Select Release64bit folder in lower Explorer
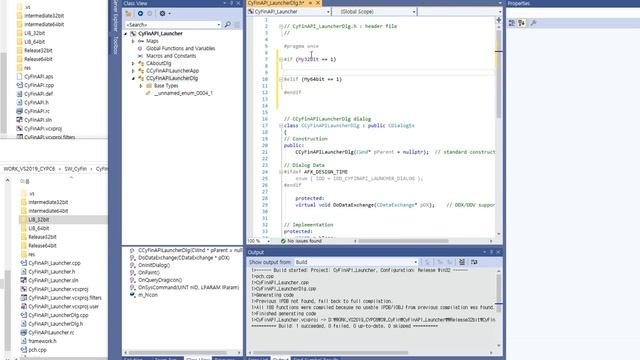 pos(42,246)
